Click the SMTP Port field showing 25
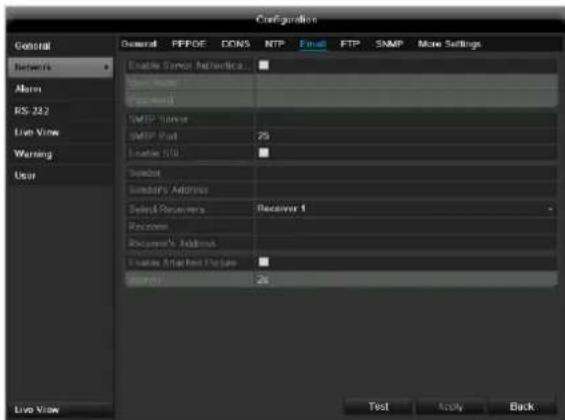Screen dimensions: 565x420 [405, 136]
